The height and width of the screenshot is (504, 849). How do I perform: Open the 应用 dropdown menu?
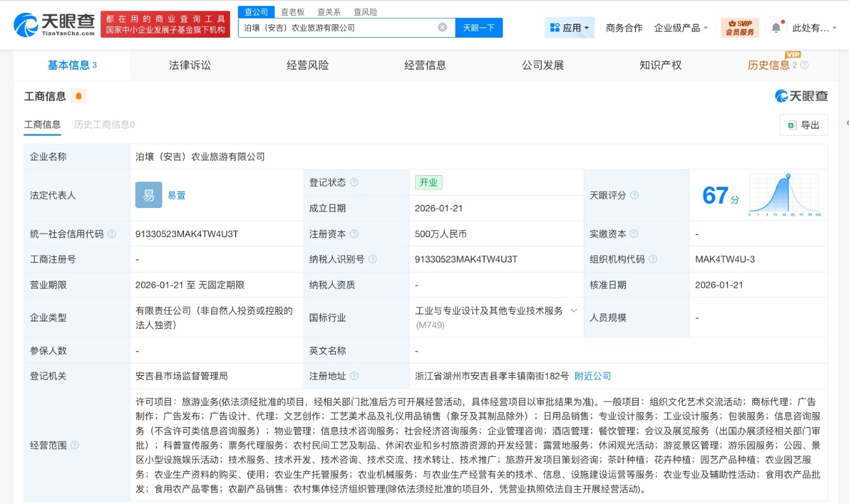pos(570,28)
